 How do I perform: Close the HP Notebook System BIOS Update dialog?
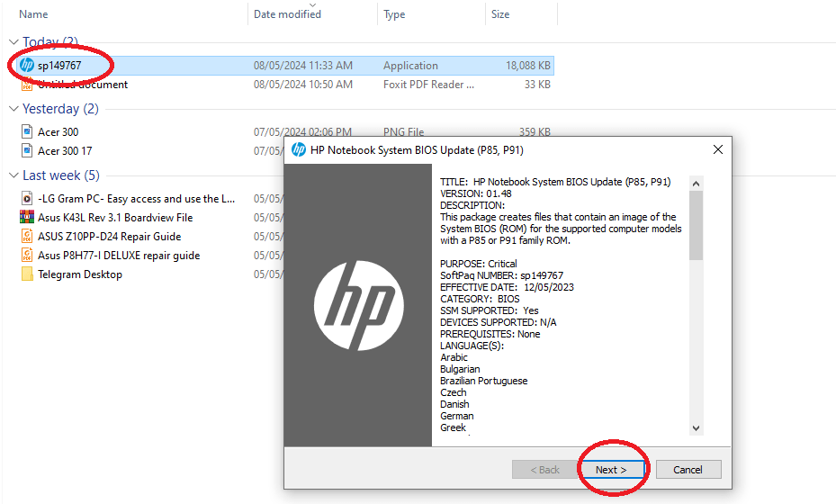click(x=718, y=150)
